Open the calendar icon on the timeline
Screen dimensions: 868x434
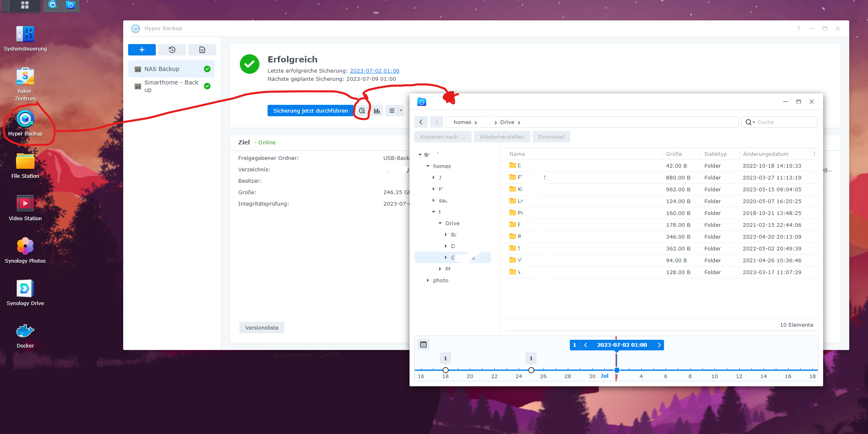(x=423, y=345)
